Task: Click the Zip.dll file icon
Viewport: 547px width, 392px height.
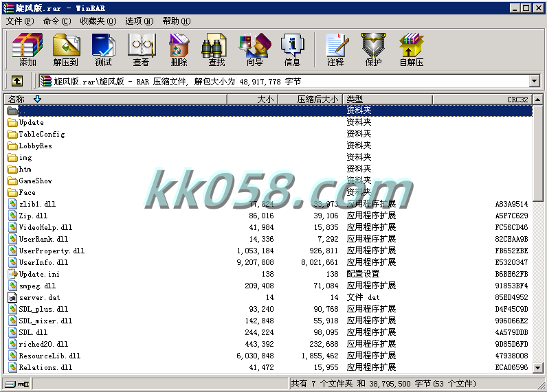Action: click(12, 216)
